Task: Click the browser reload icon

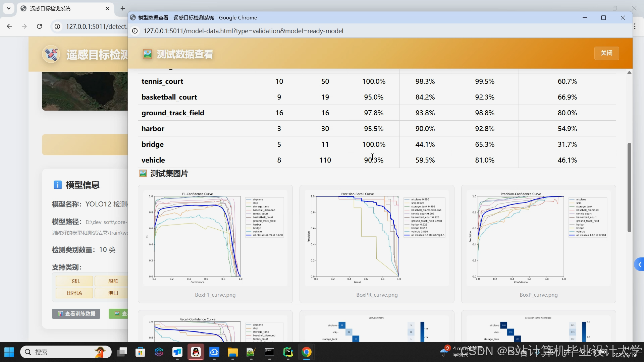Action: point(39,26)
